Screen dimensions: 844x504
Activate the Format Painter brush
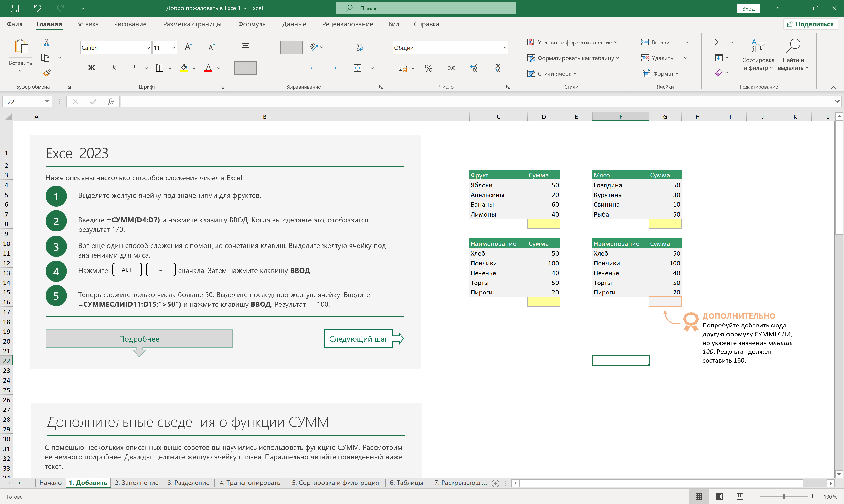tap(47, 73)
